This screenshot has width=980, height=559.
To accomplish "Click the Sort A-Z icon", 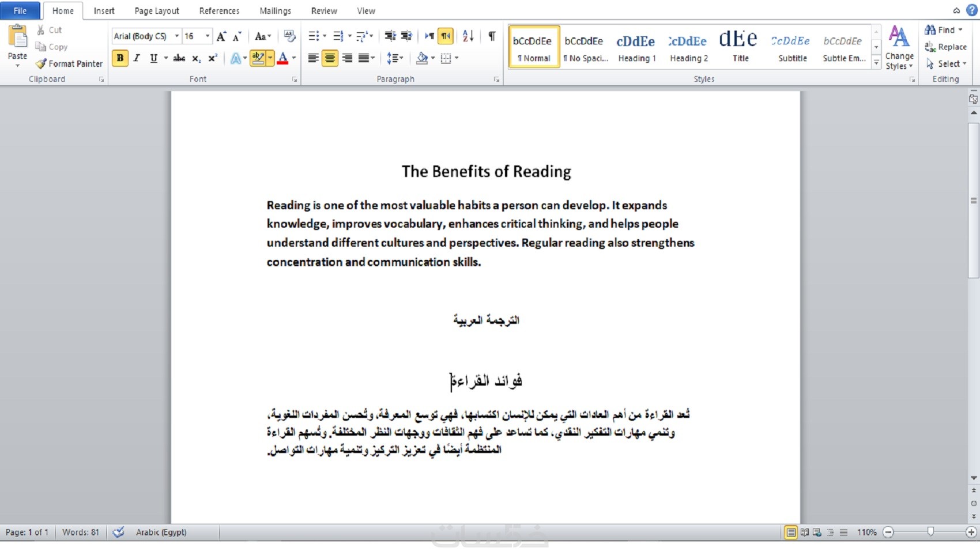I will point(468,36).
